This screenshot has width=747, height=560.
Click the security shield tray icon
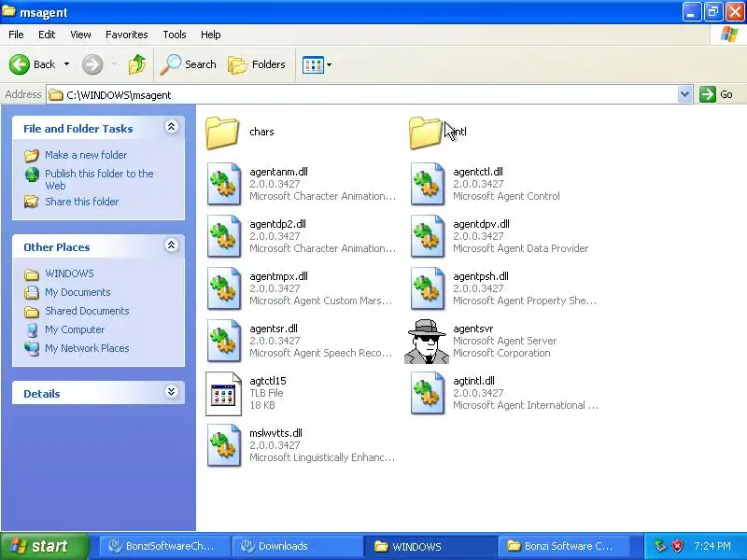coord(677,546)
